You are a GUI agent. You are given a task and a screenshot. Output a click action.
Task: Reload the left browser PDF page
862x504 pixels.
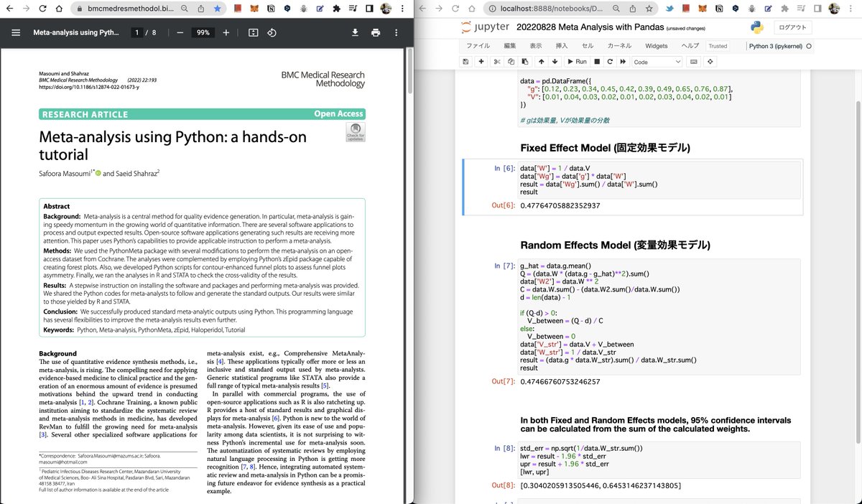tap(42, 9)
